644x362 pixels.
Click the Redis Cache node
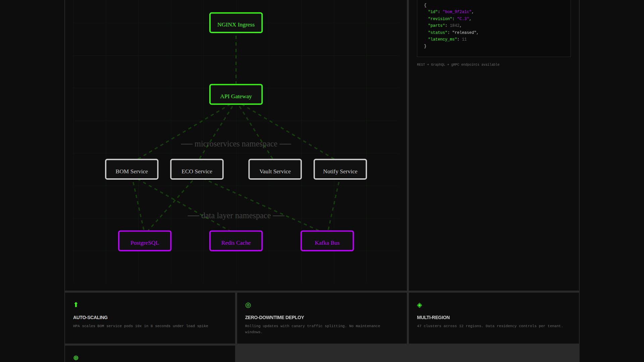click(x=236, y=241)
